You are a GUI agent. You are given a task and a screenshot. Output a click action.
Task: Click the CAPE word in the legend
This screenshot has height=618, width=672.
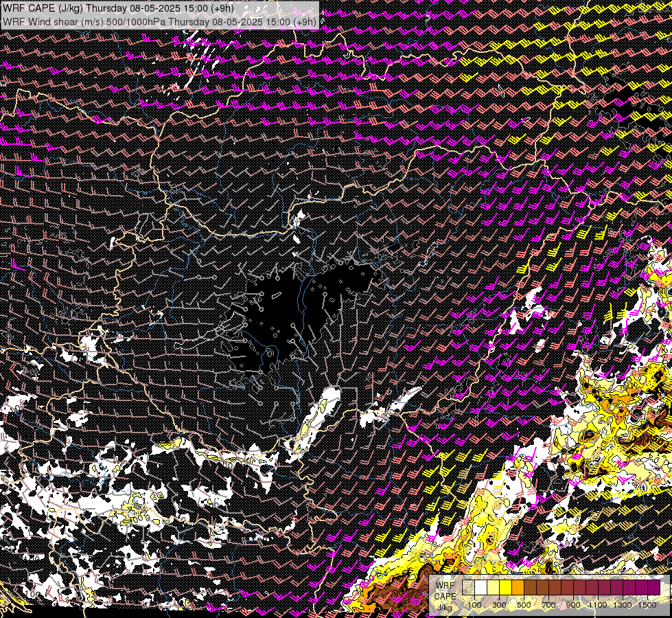pos(445,596)
